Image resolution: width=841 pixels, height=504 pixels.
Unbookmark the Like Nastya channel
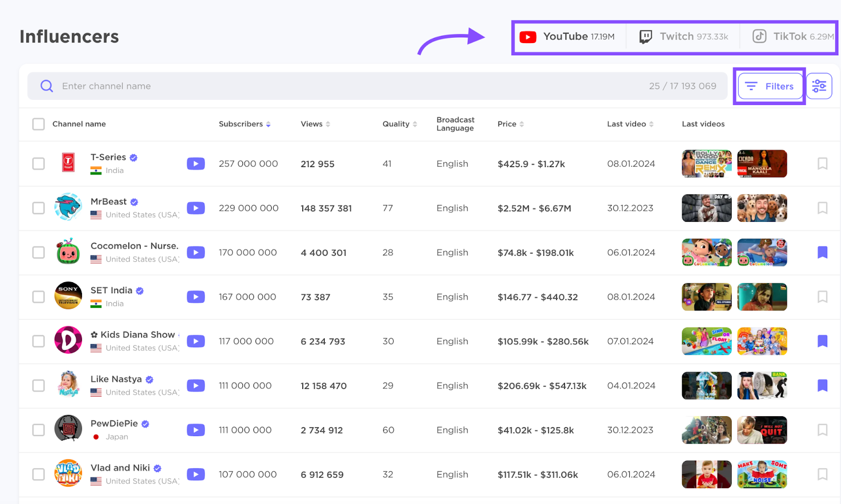coord(822,386)
